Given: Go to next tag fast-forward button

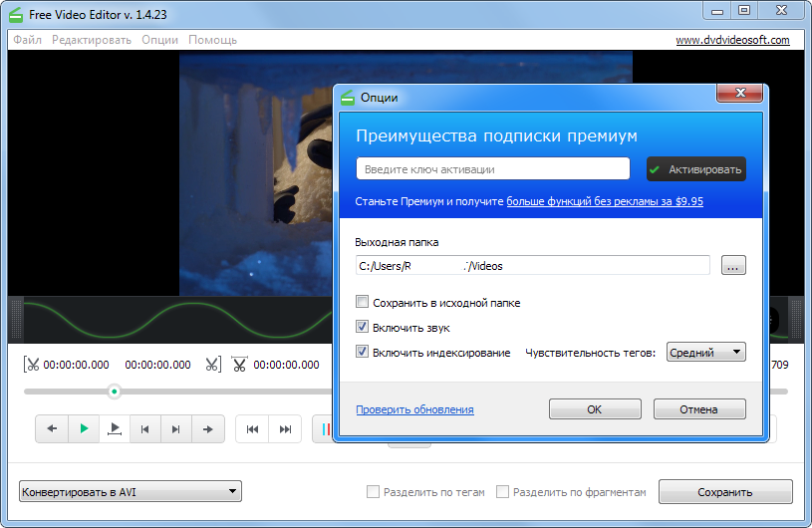Looking at the screenshot, I should click(x=285, y=428).
